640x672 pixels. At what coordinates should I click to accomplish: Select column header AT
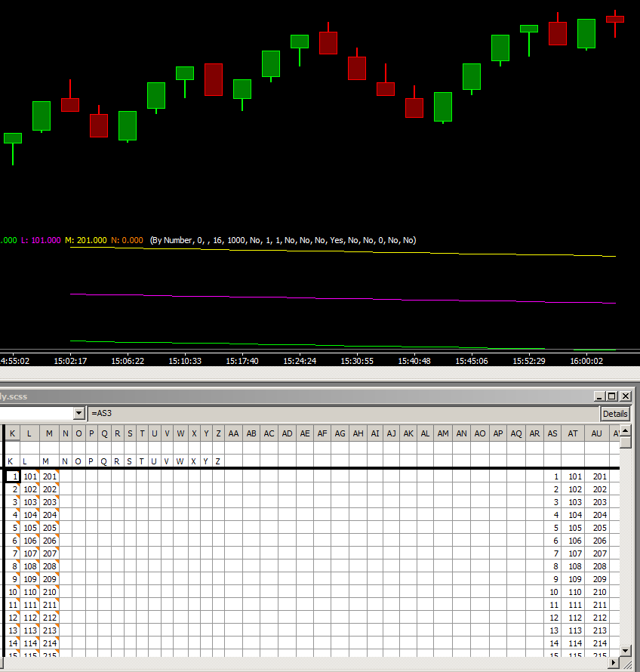(573, 433)
